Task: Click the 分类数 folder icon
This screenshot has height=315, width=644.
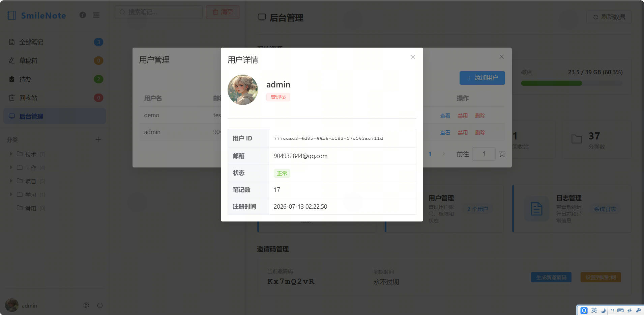Action: pos(577,139)
